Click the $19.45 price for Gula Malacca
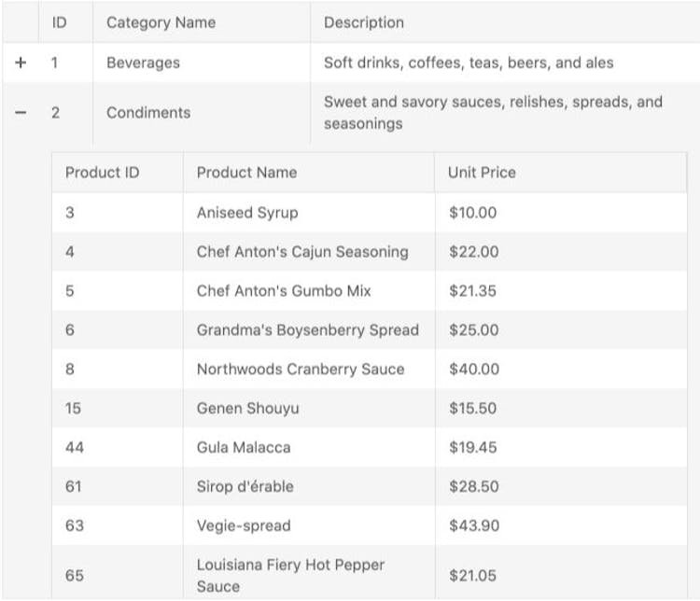This screenshot has width=700, height=601. pyautogui.click(x=473, y=448)
